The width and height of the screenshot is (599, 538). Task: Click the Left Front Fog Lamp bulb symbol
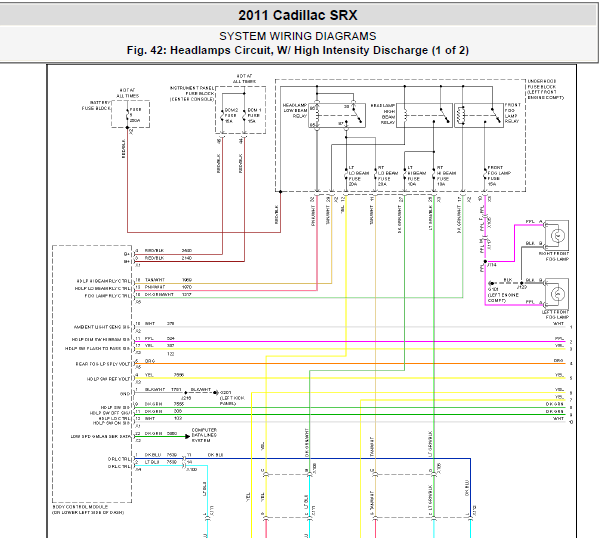tap(557, 294)
